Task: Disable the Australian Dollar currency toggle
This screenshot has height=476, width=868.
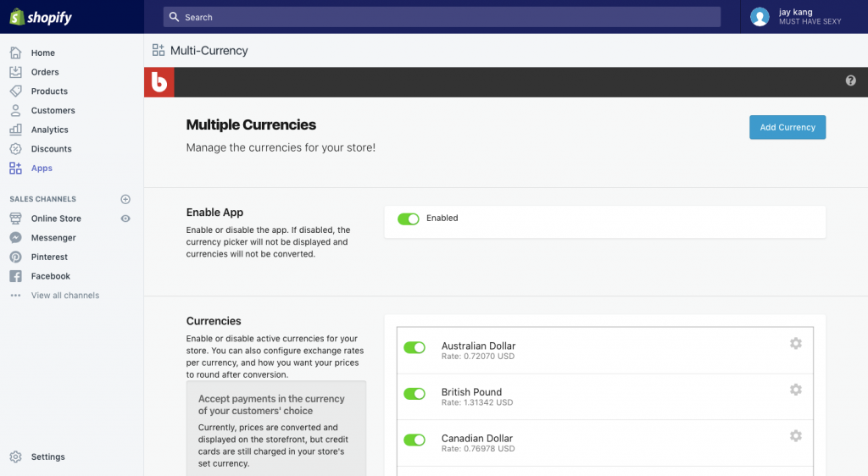Action: pyautogui.click(x=415, y=348)
